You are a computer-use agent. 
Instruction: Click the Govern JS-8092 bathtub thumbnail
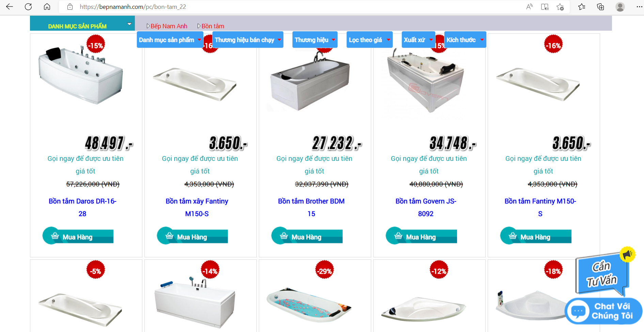pos(426,81)
